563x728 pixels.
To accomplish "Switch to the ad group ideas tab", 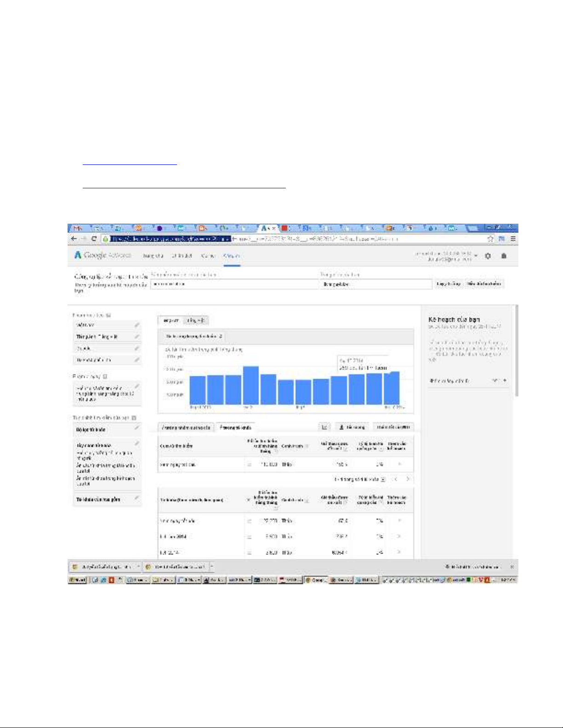I will coord(186,427).
